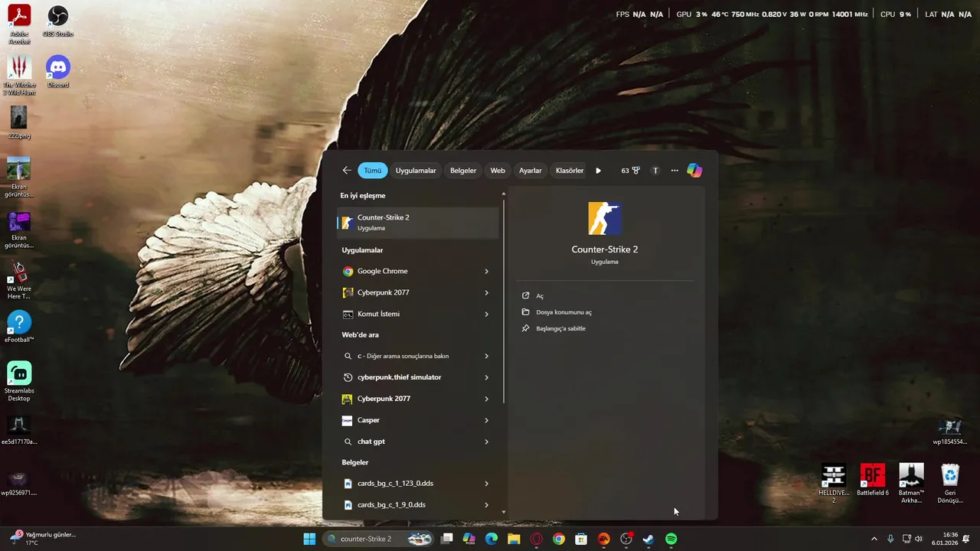The image size is (980, 551).
Task: Expand the cards_bg_c_1_123_0.dds result chevron
Action: [486, 484]
